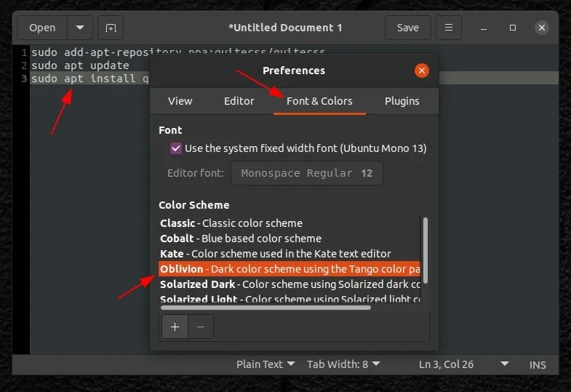Minimize the text editor window

[x=484, y=28]
